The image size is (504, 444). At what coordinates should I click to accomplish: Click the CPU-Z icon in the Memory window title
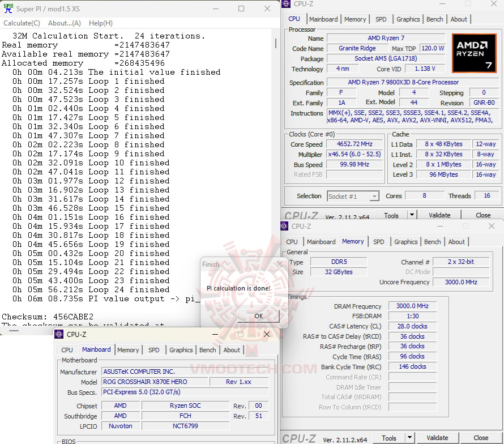(x=284, y=227)
